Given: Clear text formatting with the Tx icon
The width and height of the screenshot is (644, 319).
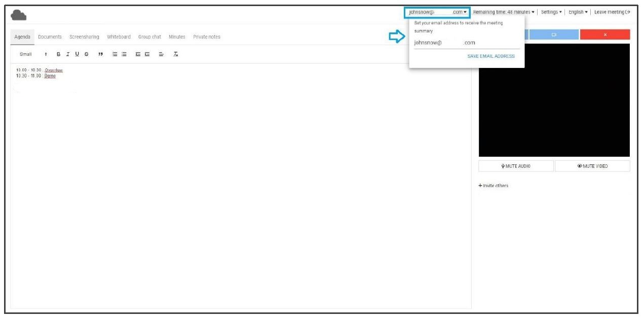Looking at the screenshot, I should coord(175,54).
